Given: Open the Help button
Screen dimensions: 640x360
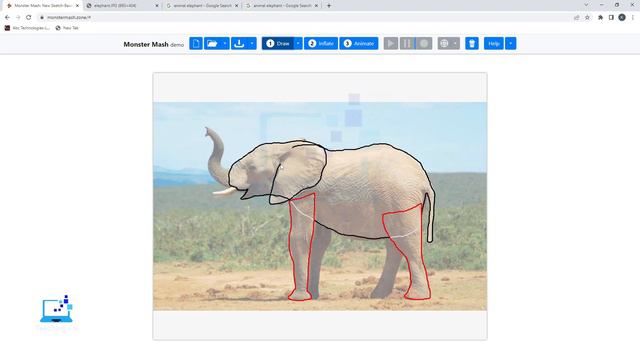Looking at the screenshot, I should (x=493, y=43).
